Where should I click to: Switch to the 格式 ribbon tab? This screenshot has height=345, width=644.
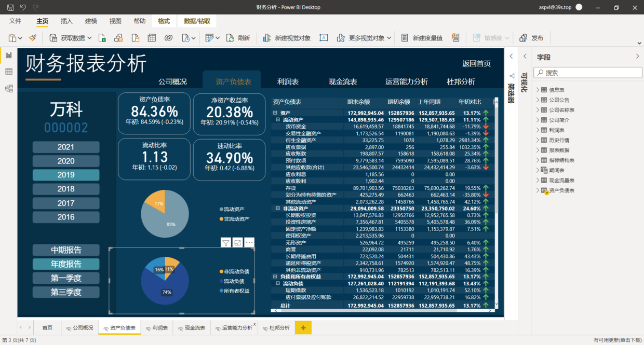pos(164,21)
